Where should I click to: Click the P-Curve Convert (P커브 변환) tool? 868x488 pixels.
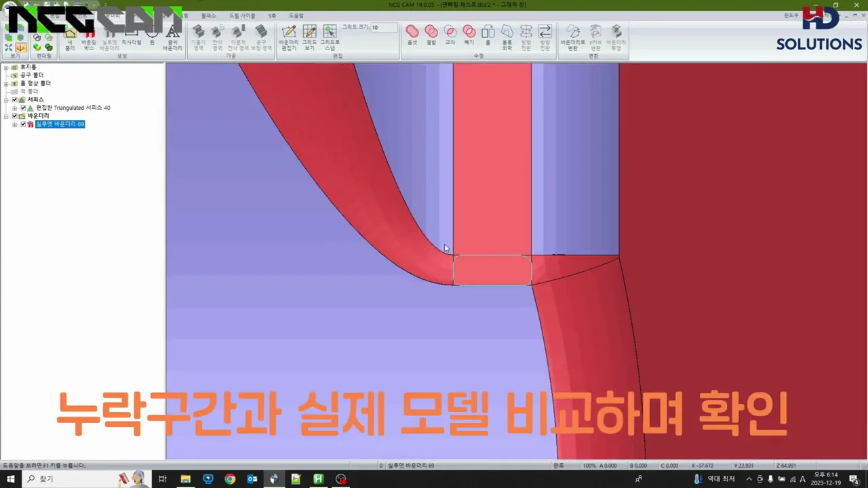(595, 37)
